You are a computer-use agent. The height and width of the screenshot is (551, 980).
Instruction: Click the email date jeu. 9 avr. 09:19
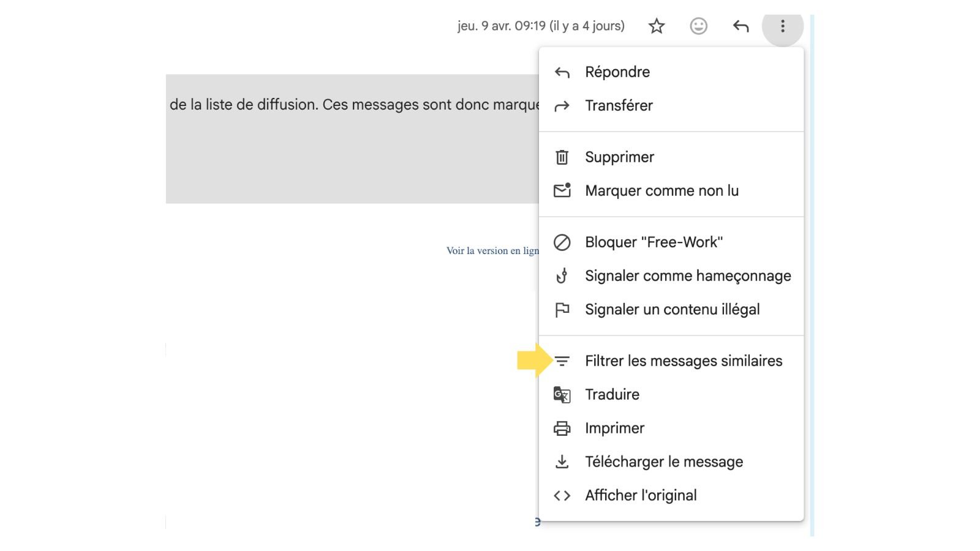click(x=541, y=26)
